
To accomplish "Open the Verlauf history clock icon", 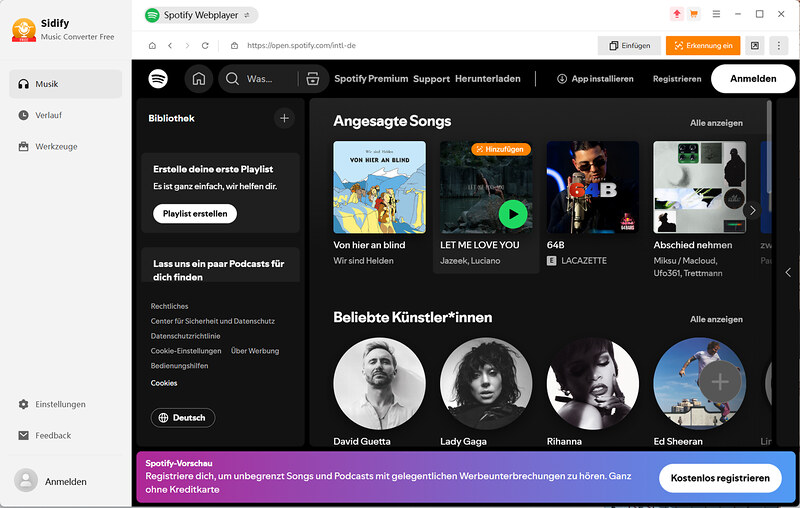I will (x=23, y=115).
